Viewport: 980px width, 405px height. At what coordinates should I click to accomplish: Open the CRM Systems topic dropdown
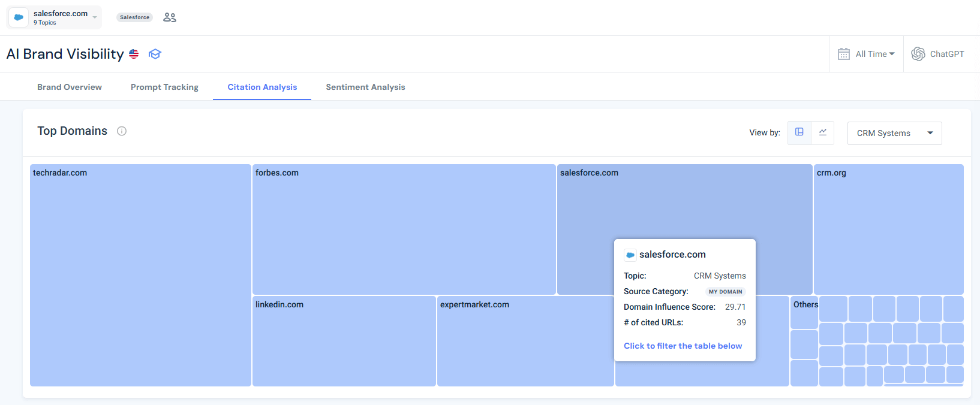pyautogui.click(x=894, y=133)
